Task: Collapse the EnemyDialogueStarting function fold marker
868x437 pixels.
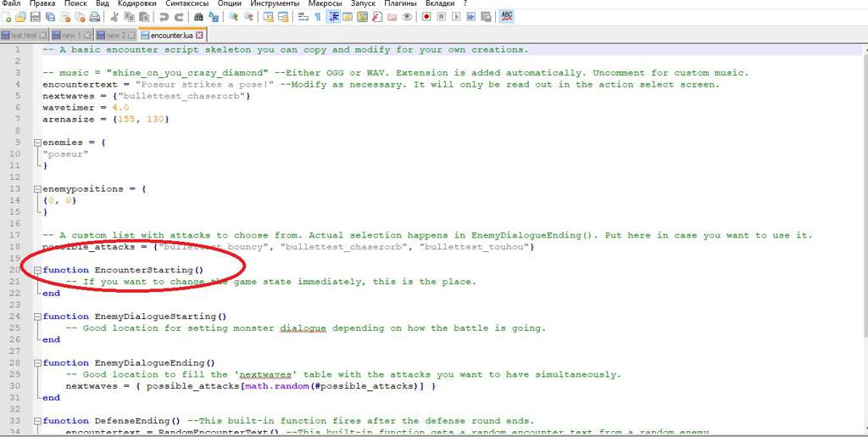Action: pyautogui.click(x=37, y=317)
